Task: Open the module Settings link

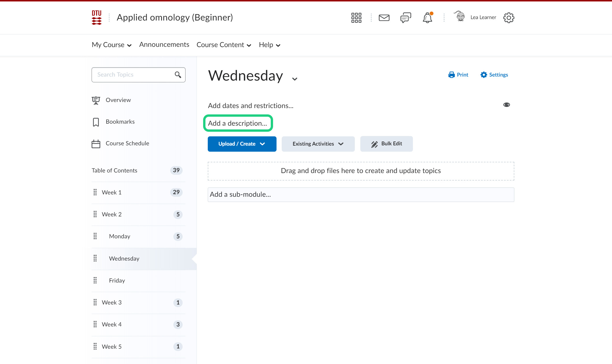Action: pyautogui.click(x=494, y=75)
